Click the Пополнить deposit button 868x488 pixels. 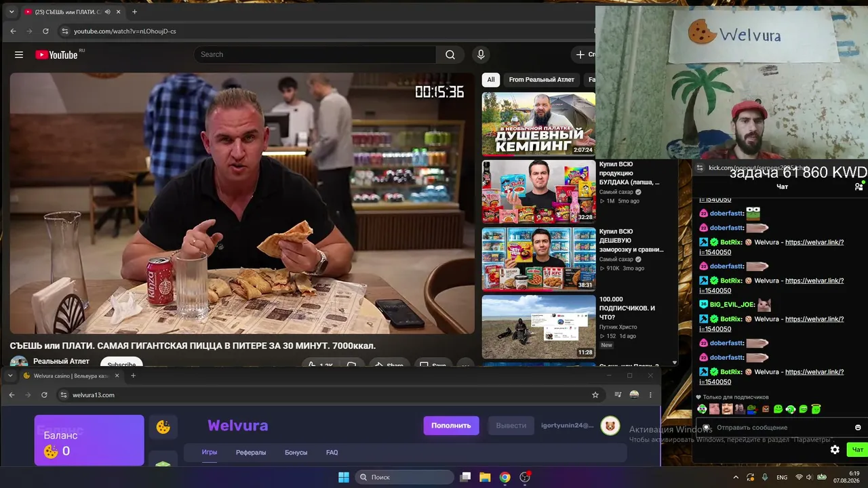[x=451, y=426]
